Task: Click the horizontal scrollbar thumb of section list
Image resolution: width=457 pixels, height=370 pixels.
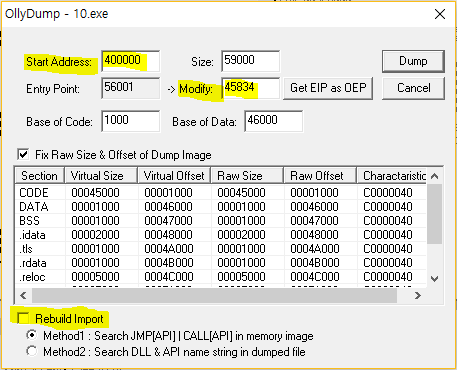Action: pos(214,295)
